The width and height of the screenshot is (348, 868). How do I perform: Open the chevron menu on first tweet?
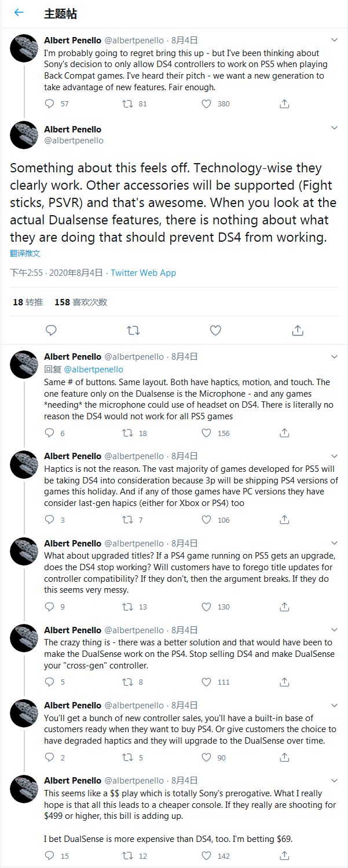coord(334,40)
